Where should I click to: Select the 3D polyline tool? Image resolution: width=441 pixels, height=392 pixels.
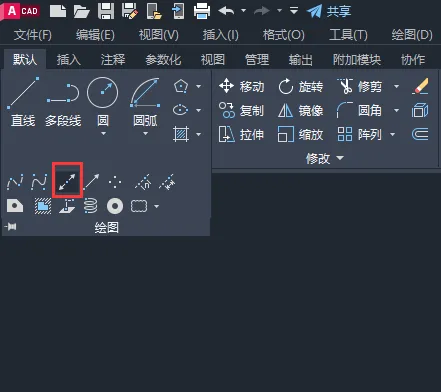coord(67,206)
